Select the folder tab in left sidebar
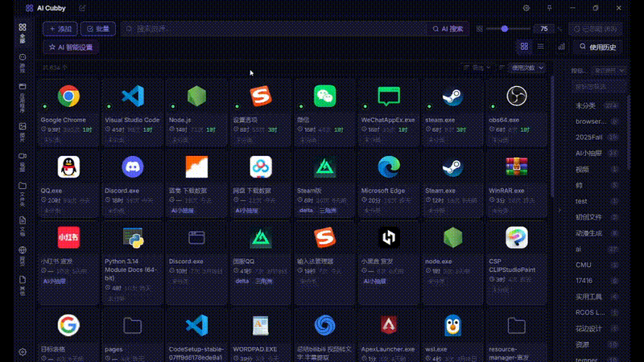The image size is (644, 362). 23,194
